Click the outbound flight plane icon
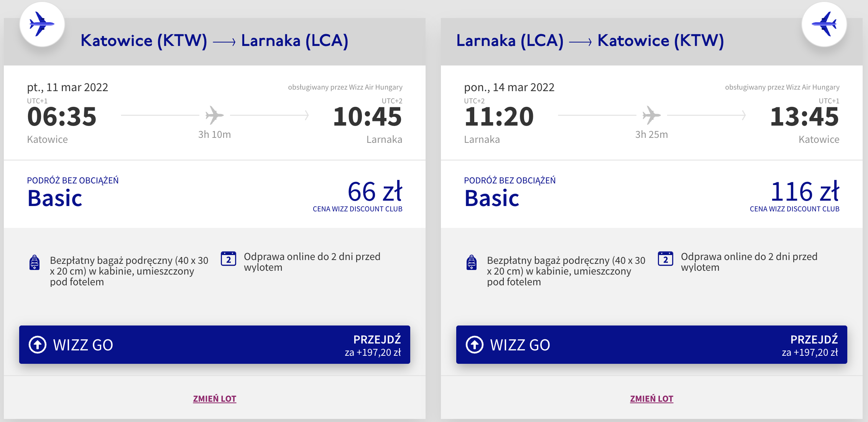Viewport: 868px width, 422px height. [42, 24]
